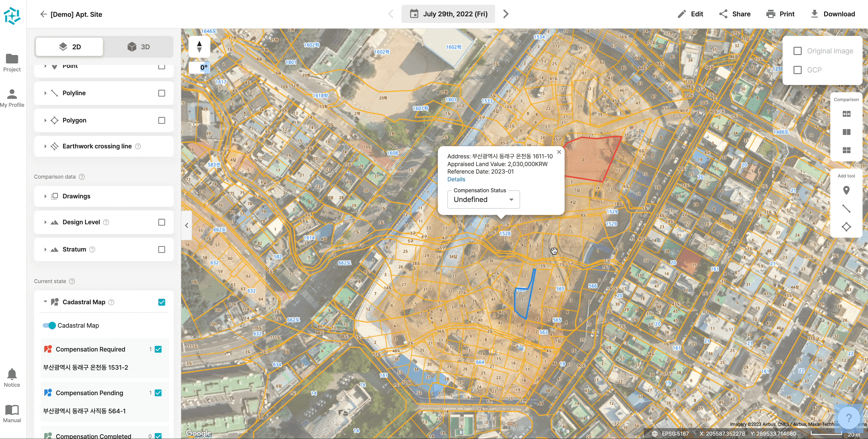Image resolution: width=868 pixels, height=439 pixels.
Task: Expand Earthwork crossing line group
Action: (x=45, y=146)
